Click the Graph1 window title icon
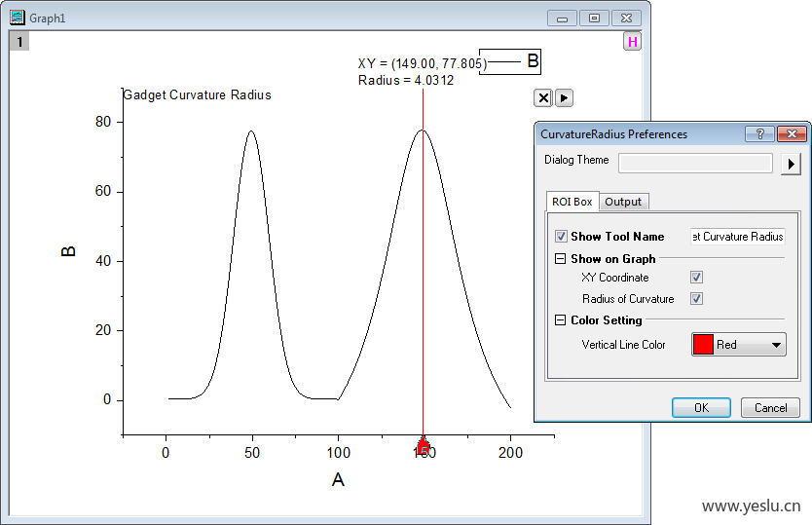Viewport: 812px width, 525px height. pyautogui.click(x=18, y=17)
